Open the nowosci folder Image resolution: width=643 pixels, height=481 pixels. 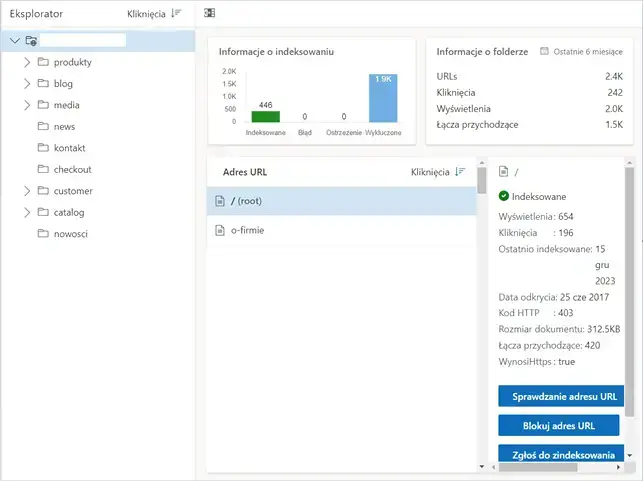click(x=70, y=234)
